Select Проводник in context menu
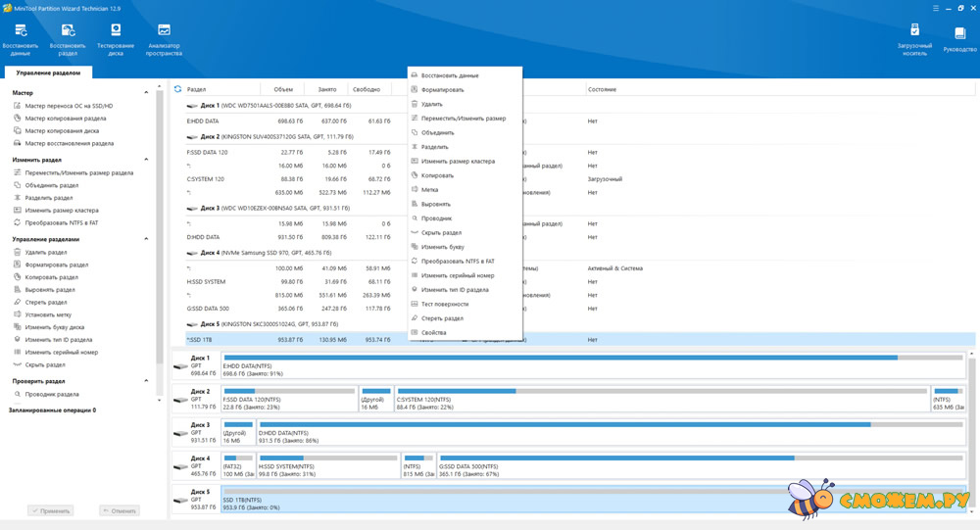The height and width of the screenshot is (530, 980). click(465, 218)
